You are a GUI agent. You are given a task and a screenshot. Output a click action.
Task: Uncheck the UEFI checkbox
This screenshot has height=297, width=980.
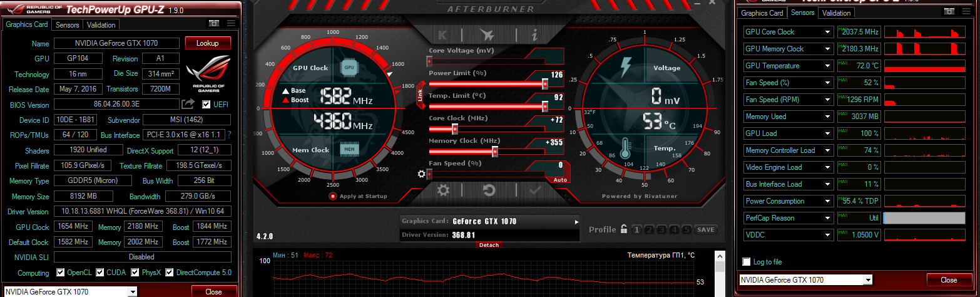click(206, 104)
